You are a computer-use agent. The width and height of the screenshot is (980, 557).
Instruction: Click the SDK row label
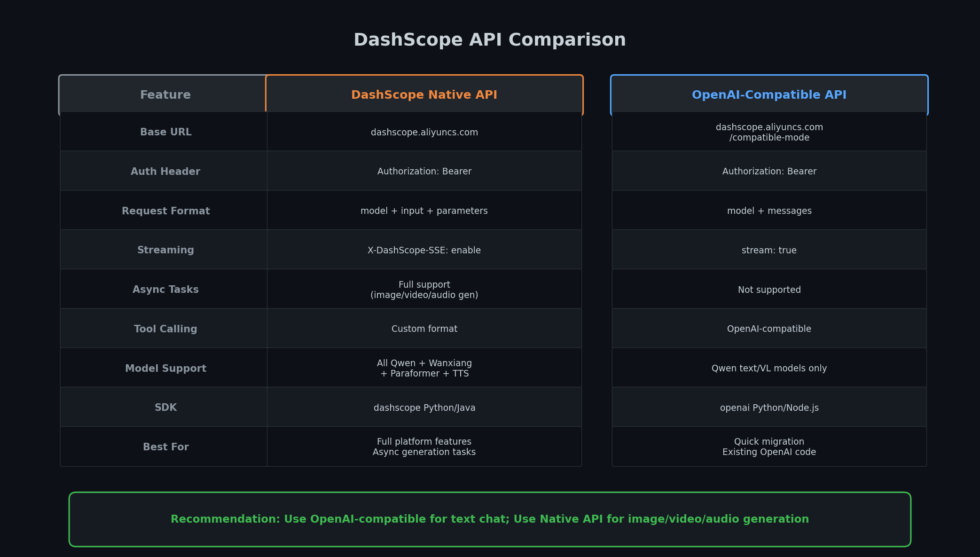click(165, 408)
